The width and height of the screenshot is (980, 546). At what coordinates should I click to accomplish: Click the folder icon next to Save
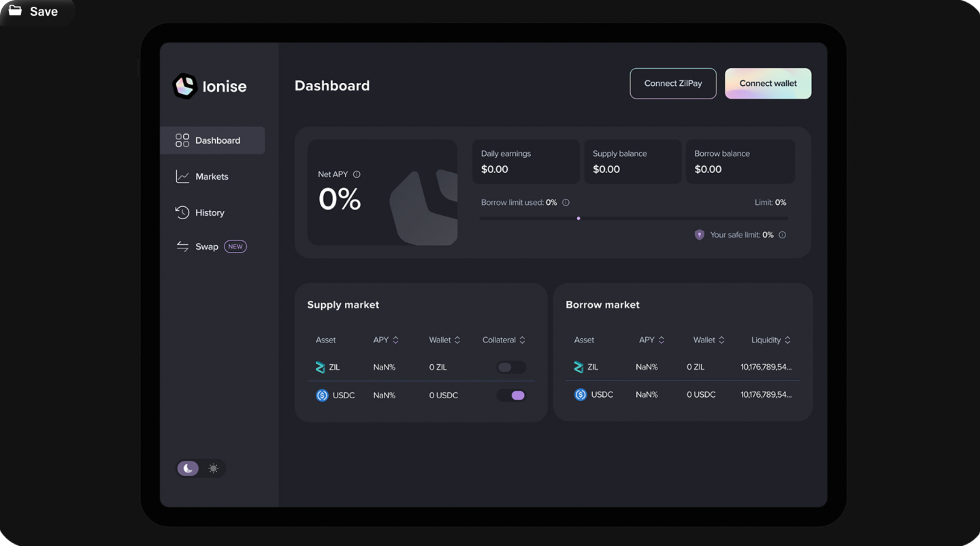(x=15, y=11)
